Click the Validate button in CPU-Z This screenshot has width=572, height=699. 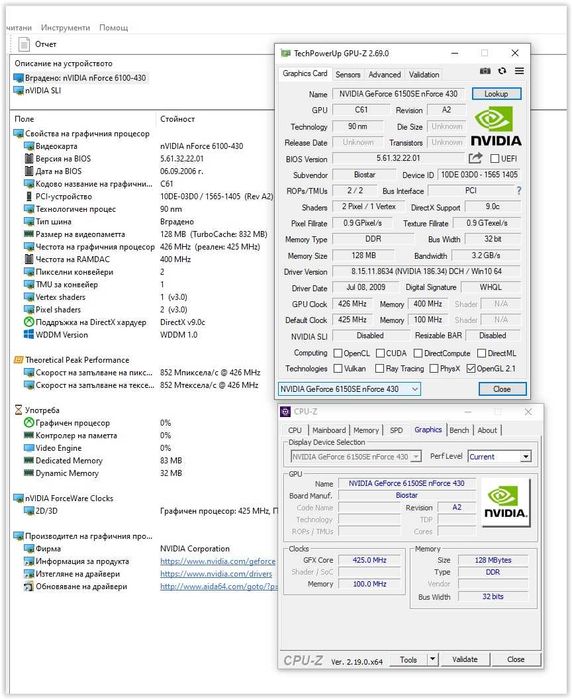465,659
